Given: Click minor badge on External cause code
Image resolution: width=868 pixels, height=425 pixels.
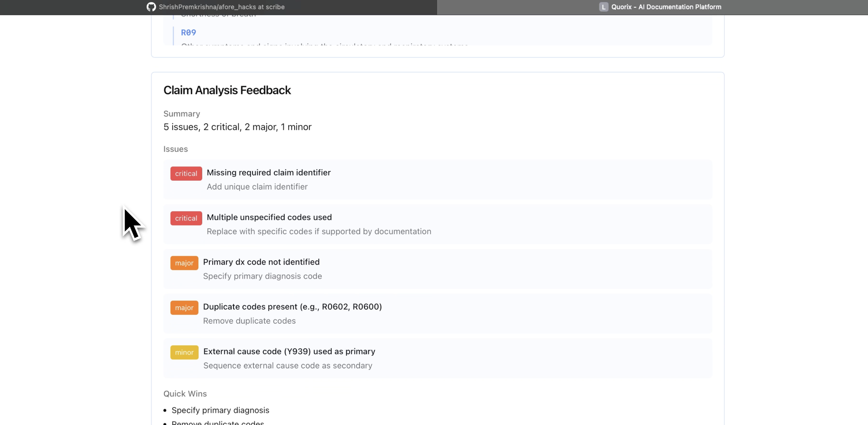Looking at the screenshot, I should coord(184,353).
